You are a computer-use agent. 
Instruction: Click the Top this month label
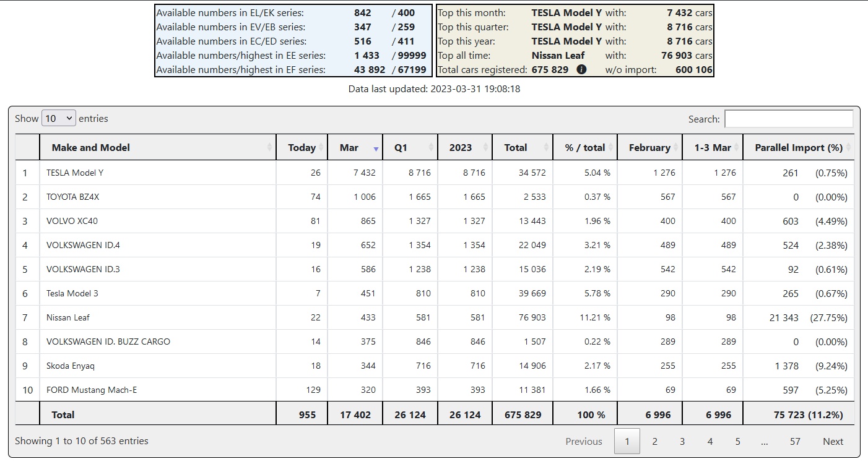[x=471, y=12]
